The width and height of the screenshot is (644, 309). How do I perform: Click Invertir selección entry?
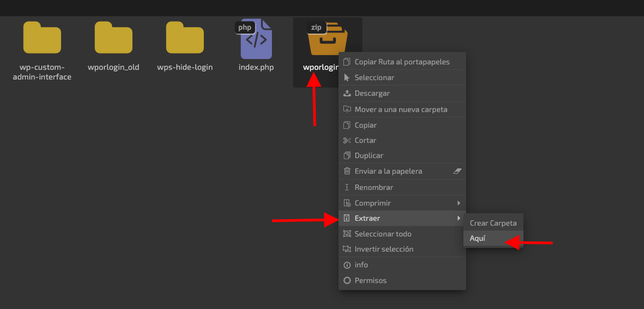402,249
